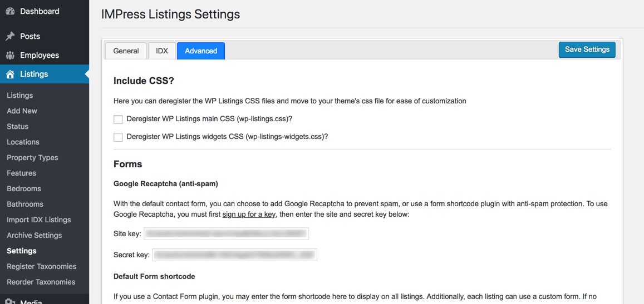Enable Deregister WP Listings widgets CSS checkbox
This screenshot has width=644, height=304.
click(119, 137)
